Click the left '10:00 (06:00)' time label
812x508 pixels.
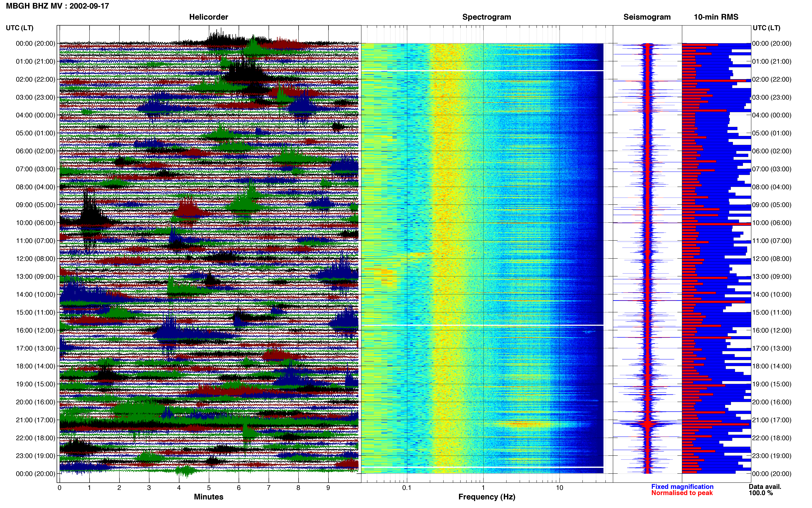coord(36,223)
